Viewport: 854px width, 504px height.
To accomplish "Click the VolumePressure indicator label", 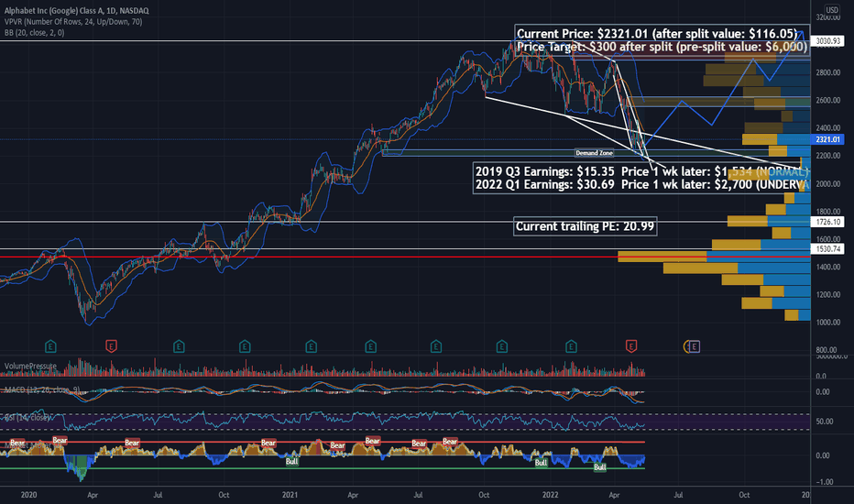I will point(30,367).
